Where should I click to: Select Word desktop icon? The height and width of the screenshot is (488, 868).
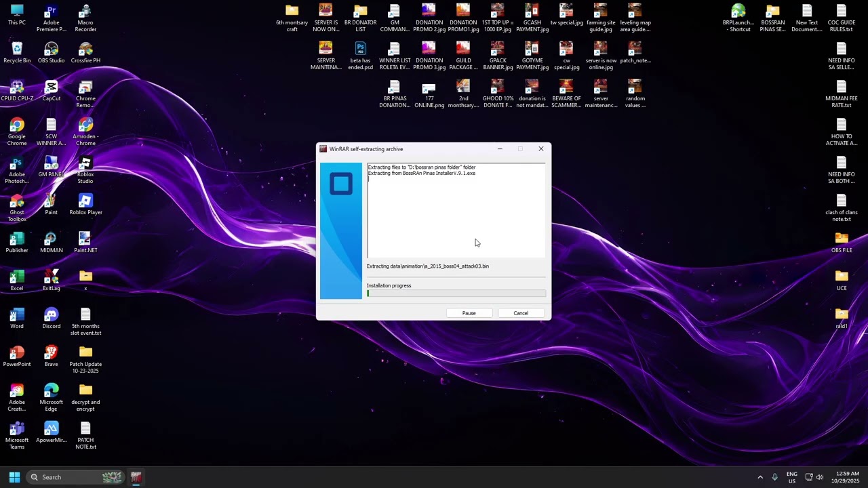[x=17, y=319]
